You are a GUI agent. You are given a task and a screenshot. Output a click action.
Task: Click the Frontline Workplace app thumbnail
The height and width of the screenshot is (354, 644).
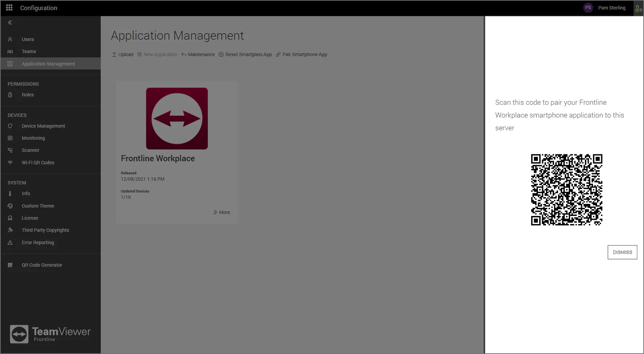pyautogui.click(x=177, y=119)
